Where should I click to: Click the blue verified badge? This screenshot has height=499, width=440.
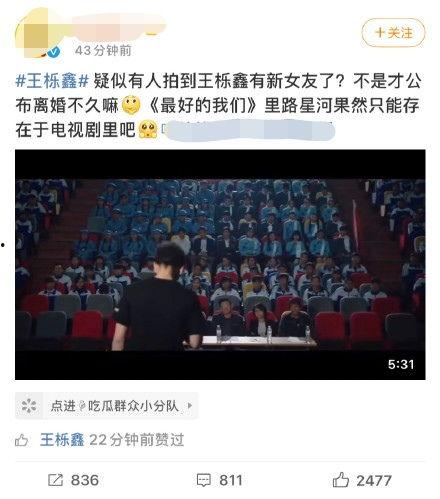click(54, 52)
